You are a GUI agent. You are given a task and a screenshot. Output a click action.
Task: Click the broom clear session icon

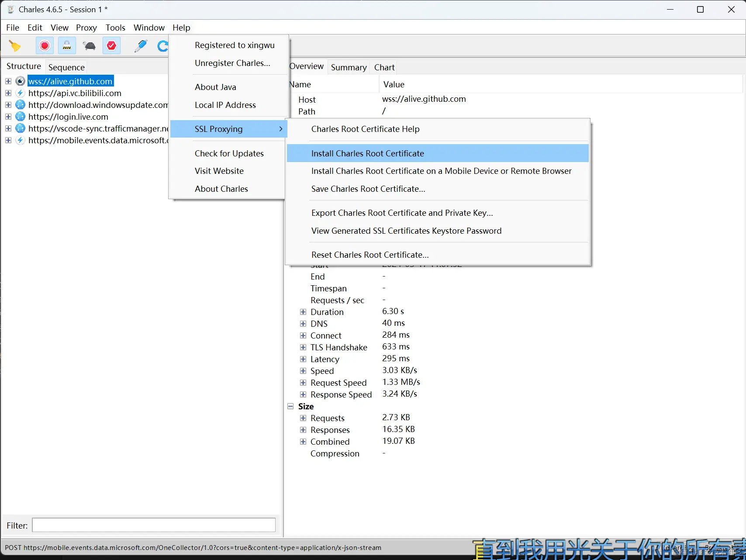[x=15, y=46]
